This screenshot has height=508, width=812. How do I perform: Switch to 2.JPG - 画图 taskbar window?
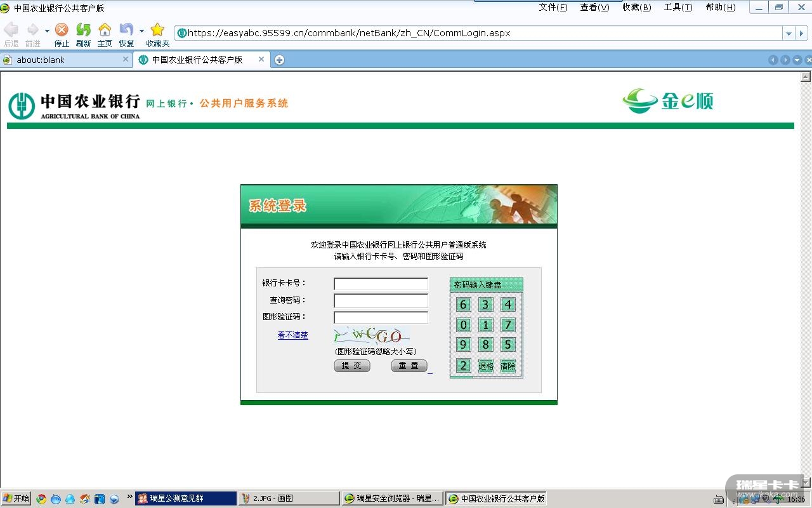coord(289,498)
